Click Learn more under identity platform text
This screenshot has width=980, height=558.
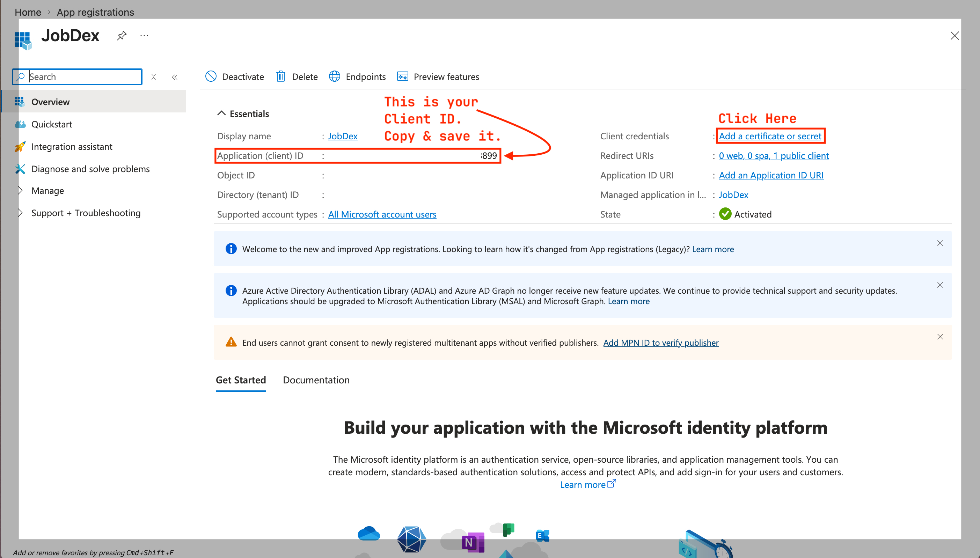[587, 484]
